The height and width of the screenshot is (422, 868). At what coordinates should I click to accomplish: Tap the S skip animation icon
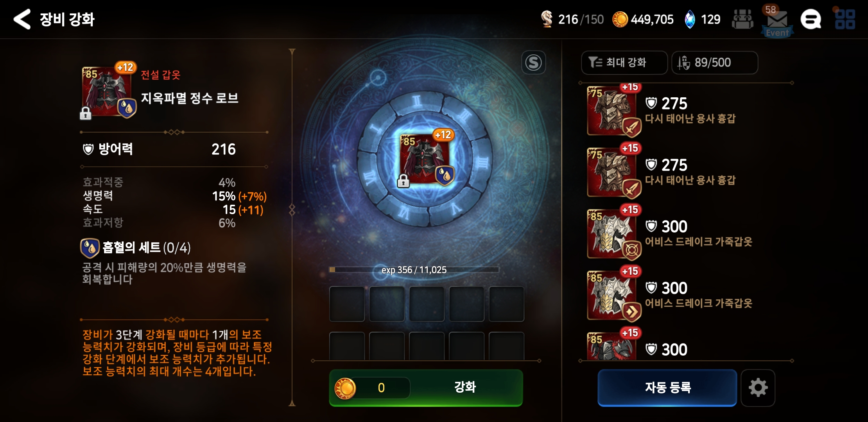(x=534, y=63)
